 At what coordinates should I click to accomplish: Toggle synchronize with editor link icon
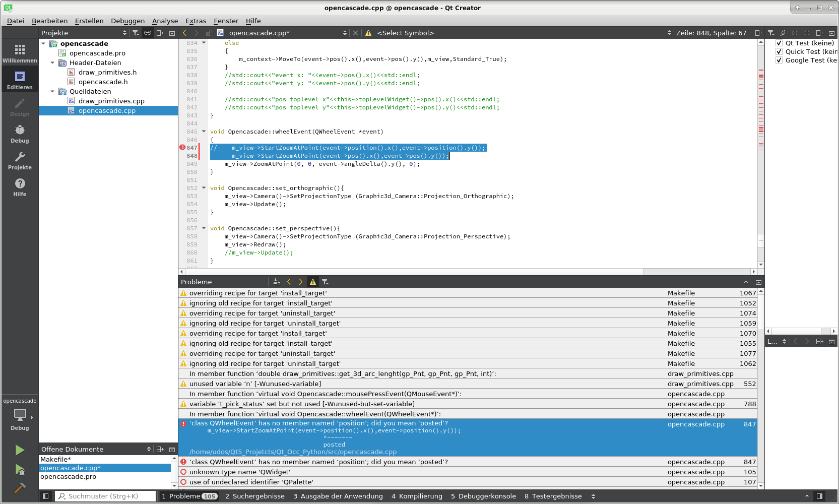click(148, 33)
